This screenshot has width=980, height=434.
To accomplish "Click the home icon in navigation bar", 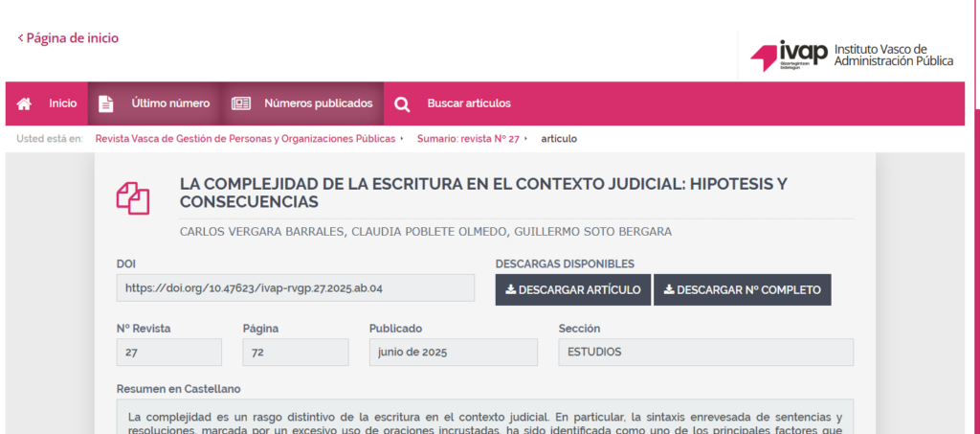I will [x=24, y=103].
